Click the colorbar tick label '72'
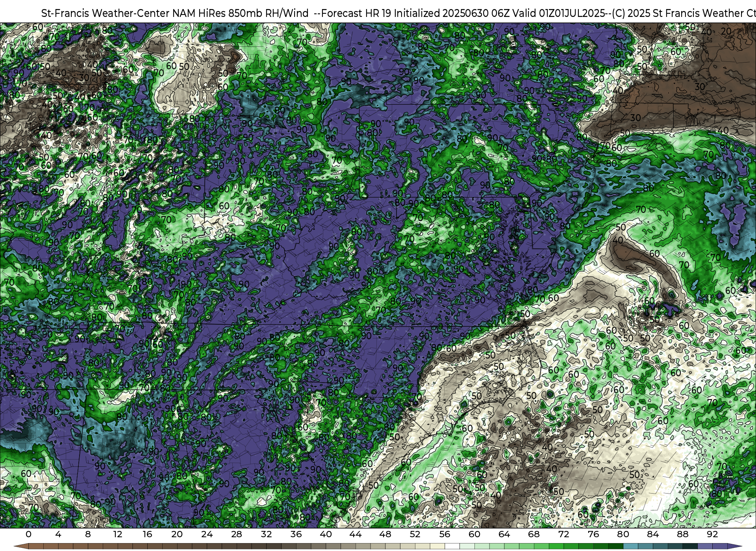This screenshot has width=756, height=551. point(564,534)
